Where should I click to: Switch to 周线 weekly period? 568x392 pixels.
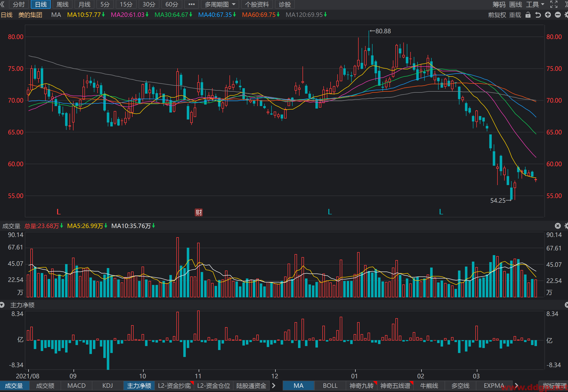coord(63,4)
